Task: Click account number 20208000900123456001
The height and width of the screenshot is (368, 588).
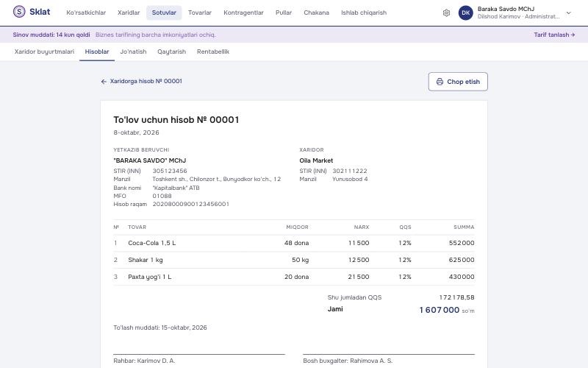Action: coord(191,205)
